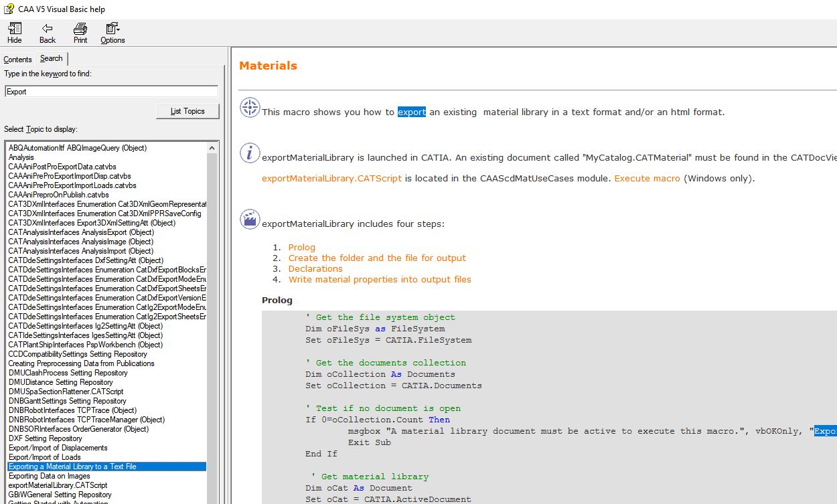
Task: Choose topic 'CATAnalysisInterfaces AnalysisExport (Object)'
Action: (x=81, y=232)
